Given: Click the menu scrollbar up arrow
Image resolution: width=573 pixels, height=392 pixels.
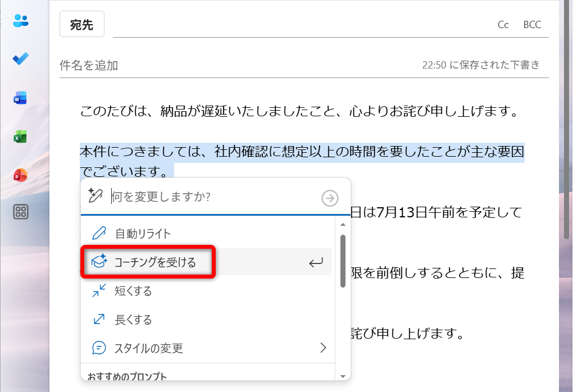Looking at the screenshot, I should (343, 224).
